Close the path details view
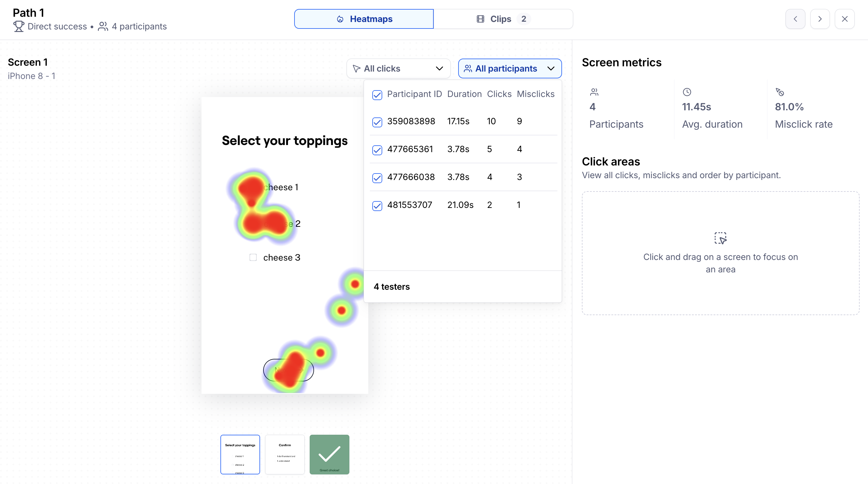Viewport: 868px width, 484px height. [x=844, y=19]
